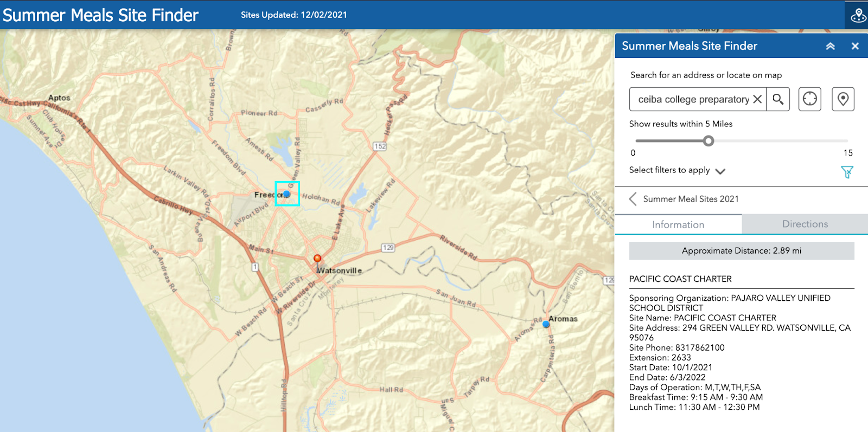Click the Days of Operation line
Viewport: 868px width, 432px height.
(695, 388)
